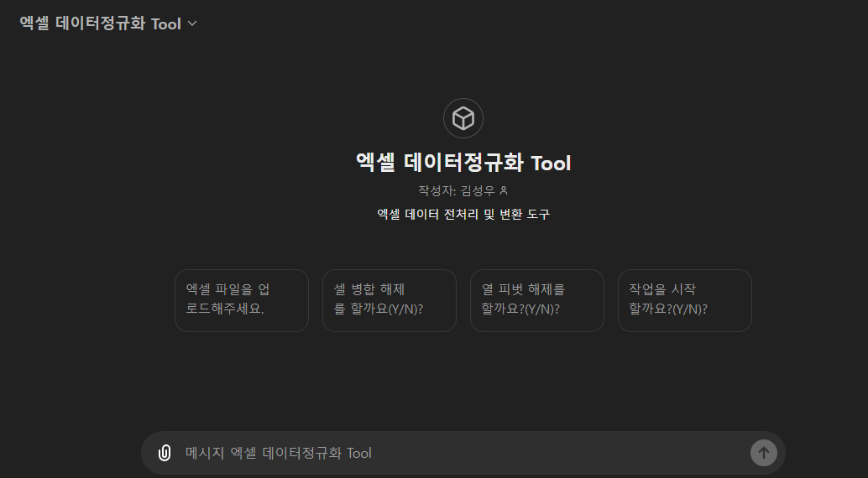The width and height of the screenshot is (868, 478).
Task: Select the '엑셀 파일을 업로드해주세요.' prompt card
Action: pyautogui.click(x=242, y=300)
